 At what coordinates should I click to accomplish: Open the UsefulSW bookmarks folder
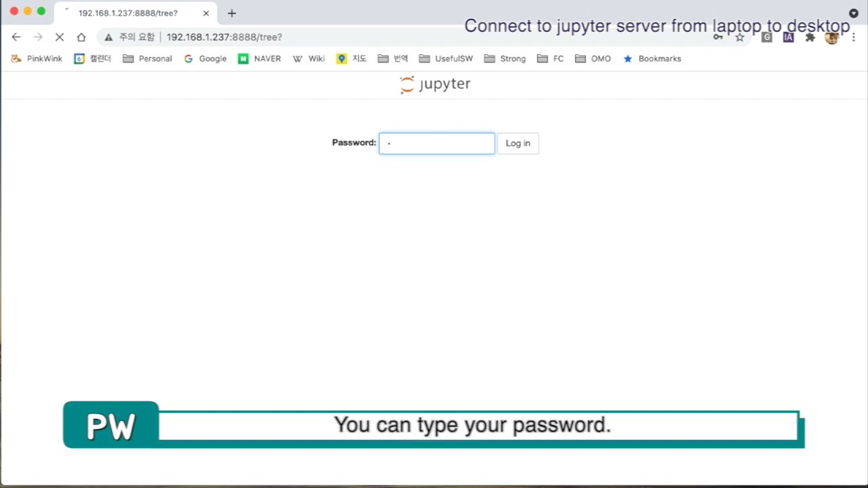[x=446, y=59]
